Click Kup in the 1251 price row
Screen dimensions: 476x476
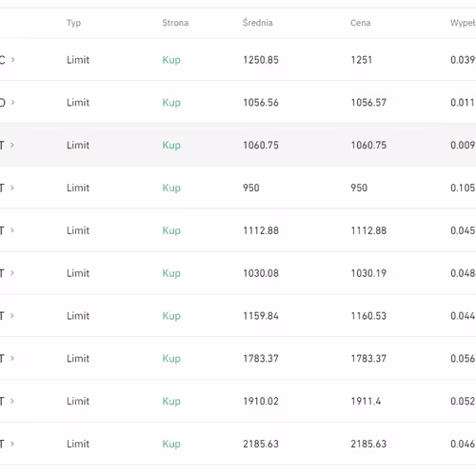171,60
